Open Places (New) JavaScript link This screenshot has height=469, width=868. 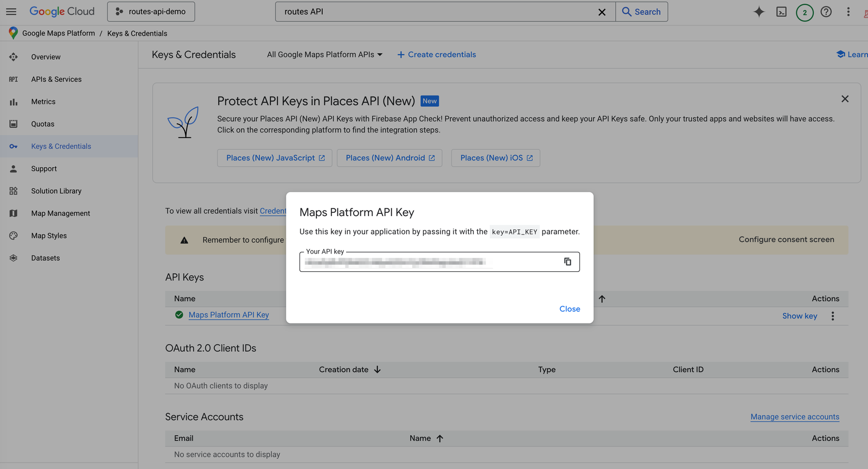click(275, 158)
